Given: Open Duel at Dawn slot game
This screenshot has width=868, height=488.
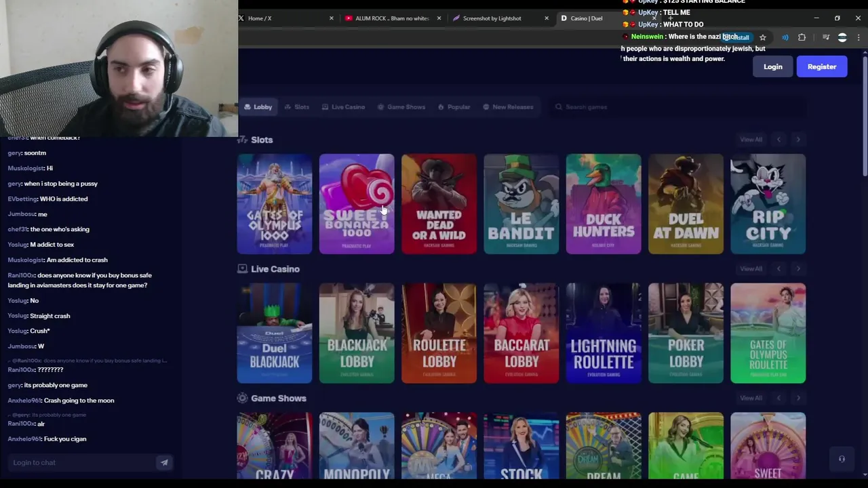Looking at the screenshot, I should click(x=686, y=204).
